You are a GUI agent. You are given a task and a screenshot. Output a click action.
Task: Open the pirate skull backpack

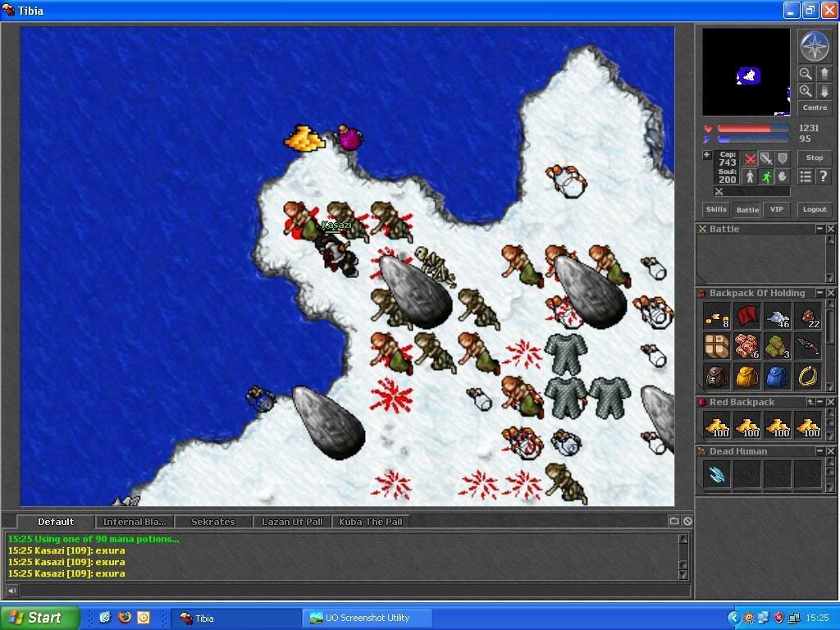(717, 377)
